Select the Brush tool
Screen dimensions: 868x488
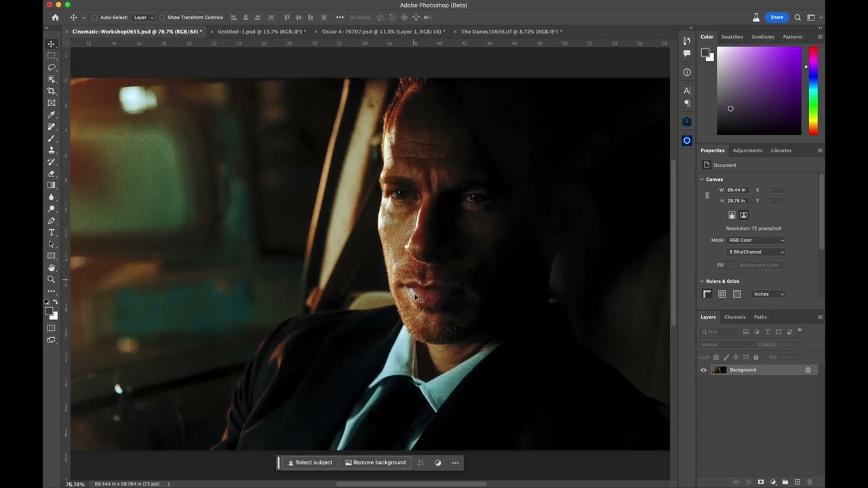click(51, 138)
